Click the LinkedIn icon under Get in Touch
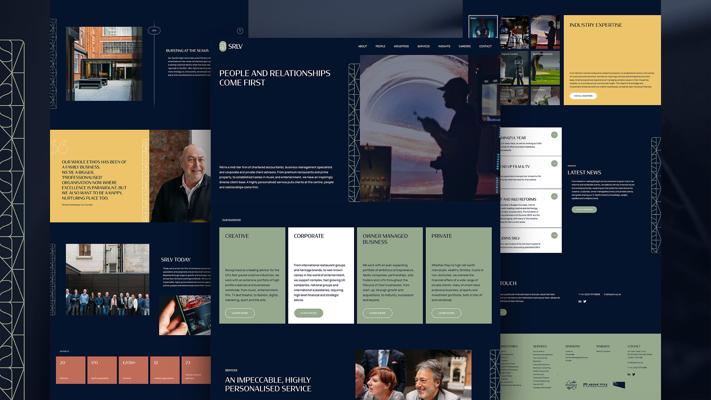The width and height of the screenshot is (711, 400). (580, 301)
